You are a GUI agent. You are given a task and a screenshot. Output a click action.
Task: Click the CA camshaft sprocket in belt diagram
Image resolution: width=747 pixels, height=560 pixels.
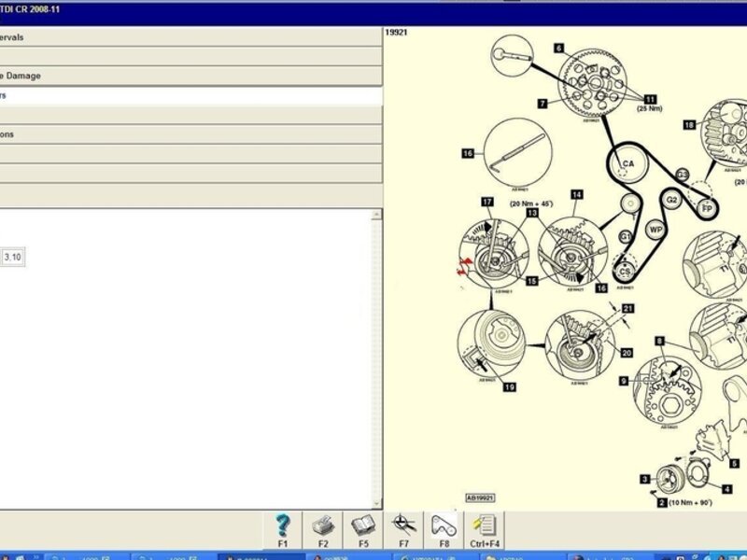point(627,164)
